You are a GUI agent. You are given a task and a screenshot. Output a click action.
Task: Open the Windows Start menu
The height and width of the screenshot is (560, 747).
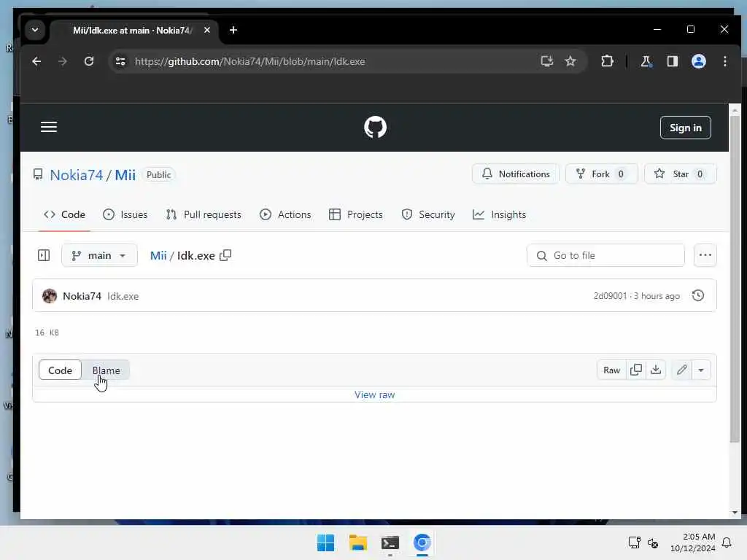(x=326, y=542)
